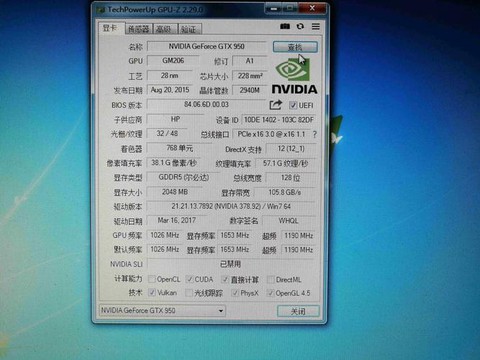The width and height of the screenshot is (480, 360).
Task: Click the GPU-Z title bar app icon
Action: point(100,10)
